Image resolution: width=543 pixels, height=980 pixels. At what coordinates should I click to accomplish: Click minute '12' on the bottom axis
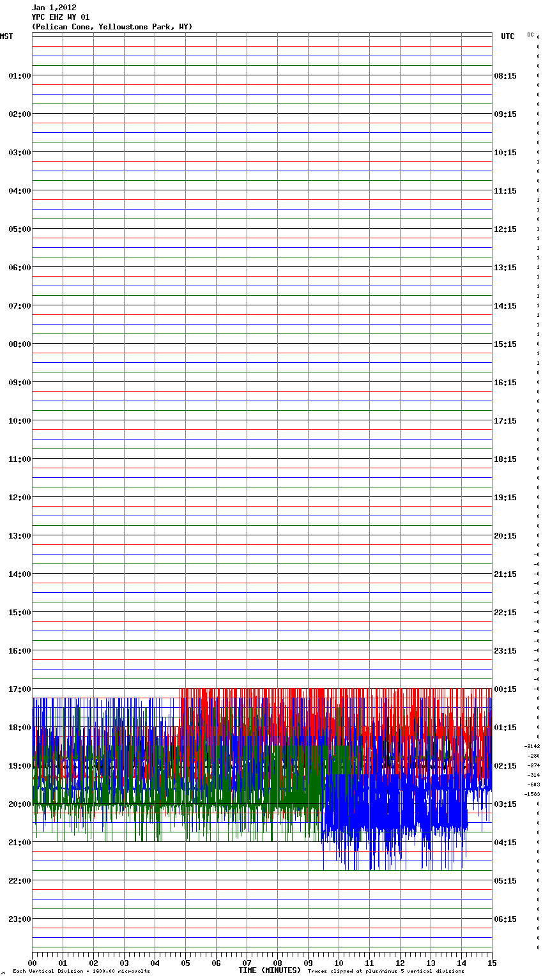pyautogui.click(x=400, y=963)
